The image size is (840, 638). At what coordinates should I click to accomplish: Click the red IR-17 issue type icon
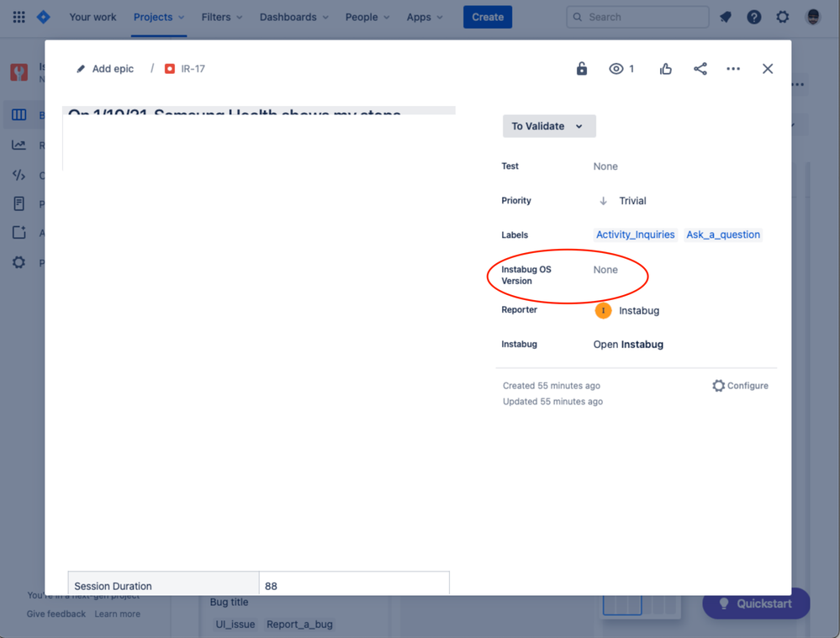coord(170,69)
